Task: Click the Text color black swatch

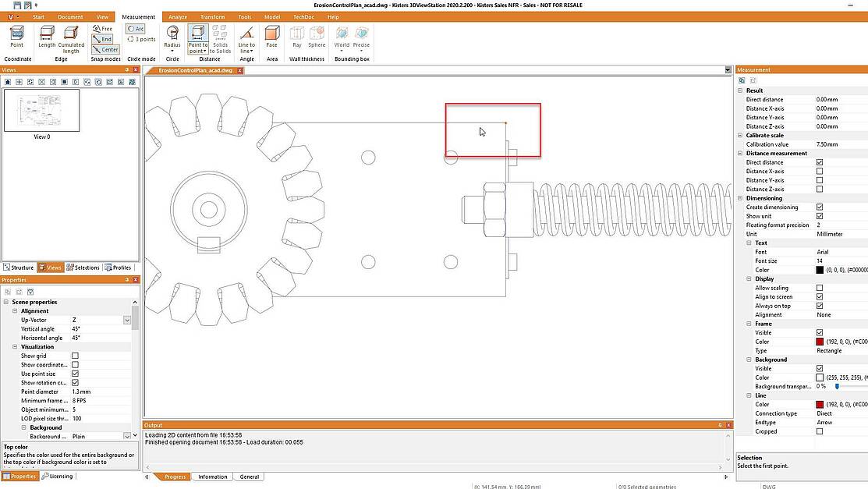Action: point(820,270)
